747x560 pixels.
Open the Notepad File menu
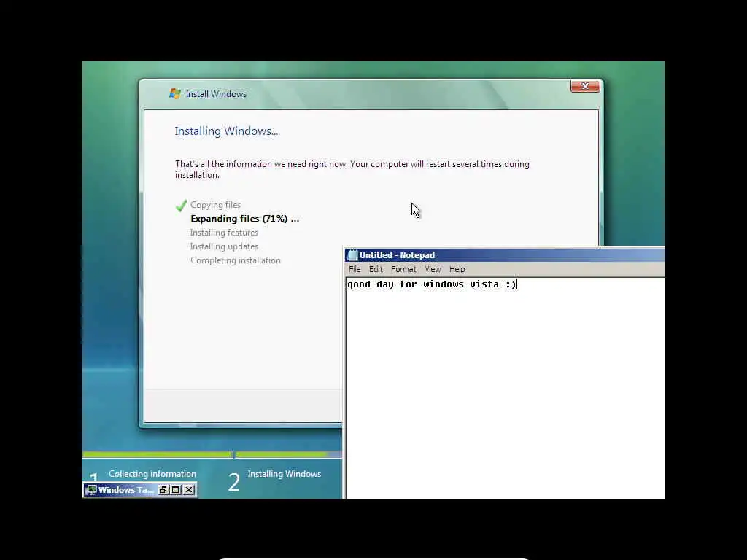355,269
